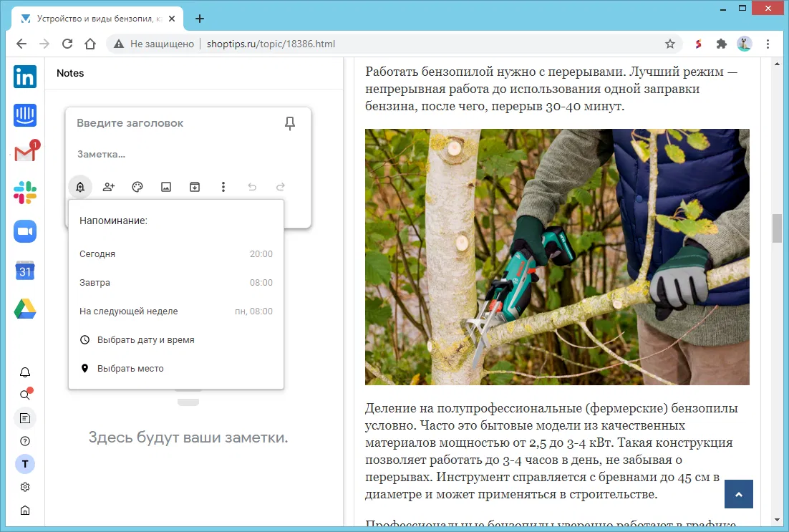The image size is (789, 532).
Task: Open the T profile avatar
Action: (24, 464)
